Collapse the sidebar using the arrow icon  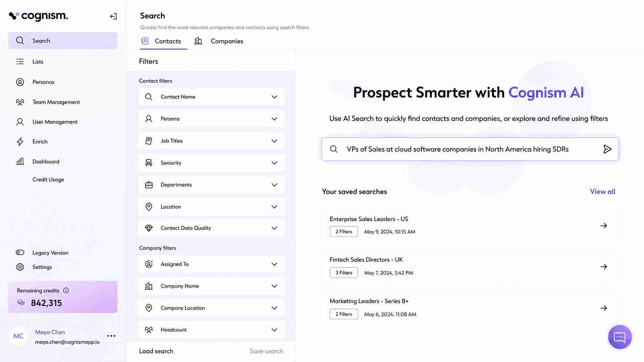(113, 16)
